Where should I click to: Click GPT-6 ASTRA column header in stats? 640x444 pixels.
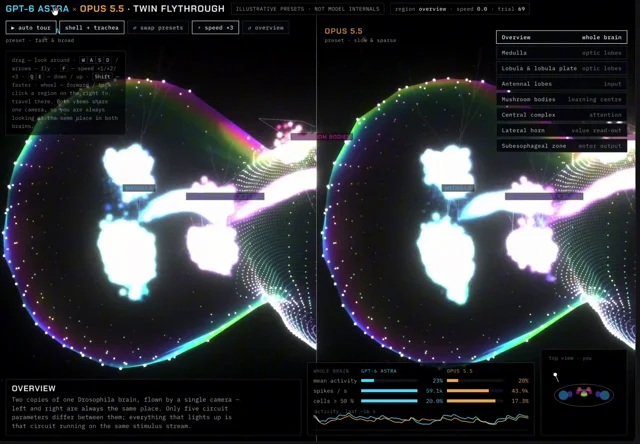378,371
